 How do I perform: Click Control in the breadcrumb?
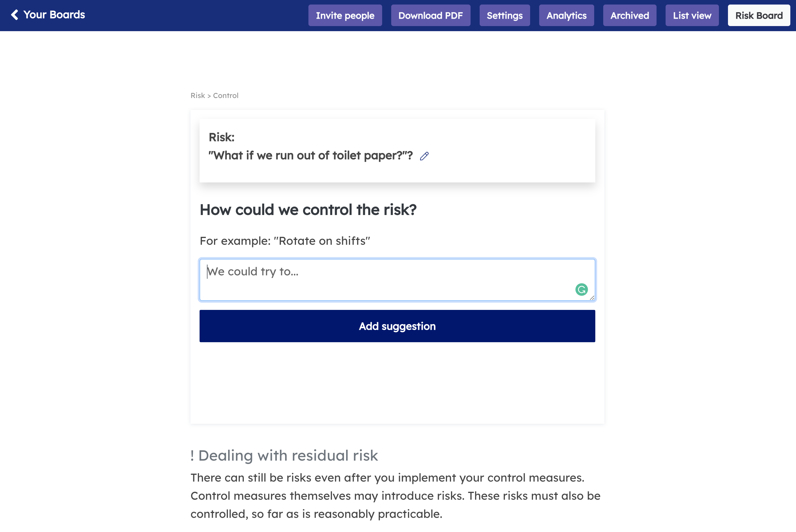click(226, 95)
